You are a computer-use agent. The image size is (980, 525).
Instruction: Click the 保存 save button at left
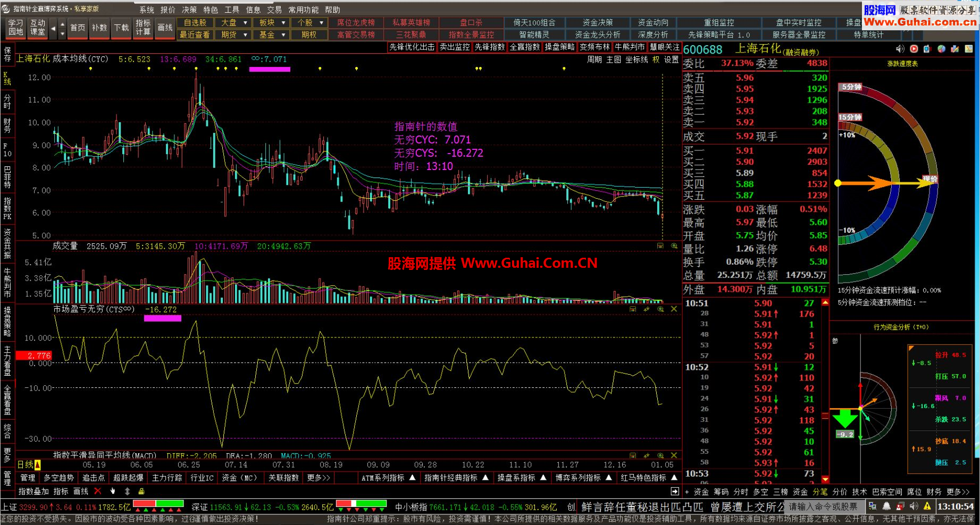[7, 53]
